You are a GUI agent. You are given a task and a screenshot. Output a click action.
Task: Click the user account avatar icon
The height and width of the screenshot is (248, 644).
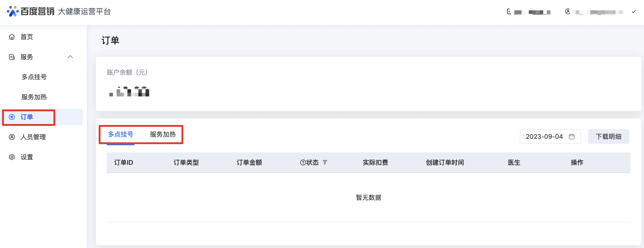[567, 12]
